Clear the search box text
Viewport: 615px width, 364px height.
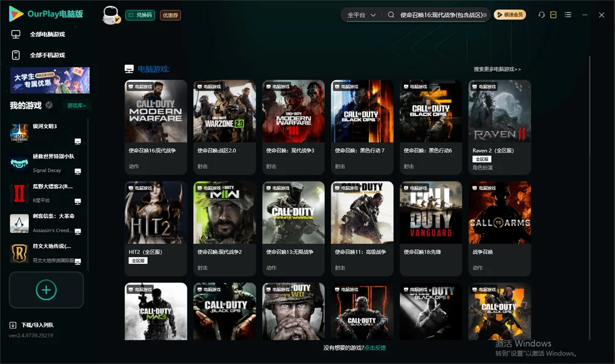point(485,15)
